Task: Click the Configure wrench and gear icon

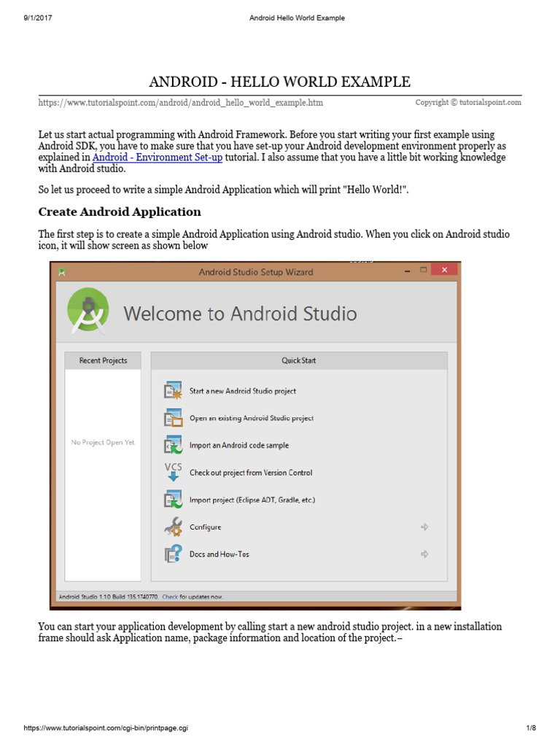Action: click(173, 527)
